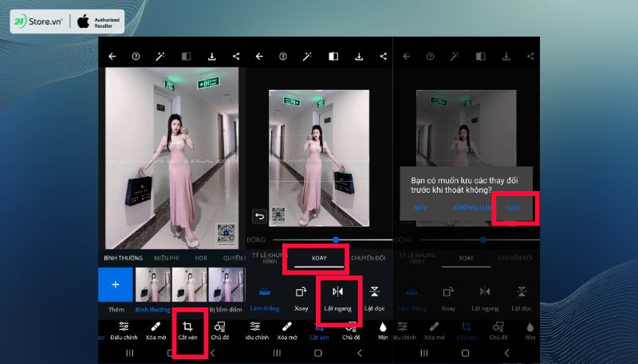Tap the undo arrow button over the cropped photo

[x=260, y=217]
